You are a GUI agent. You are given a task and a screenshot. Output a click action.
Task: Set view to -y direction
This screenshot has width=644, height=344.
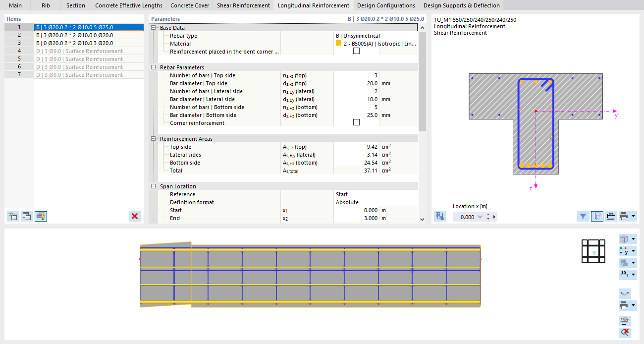click(x=624, y=251)
